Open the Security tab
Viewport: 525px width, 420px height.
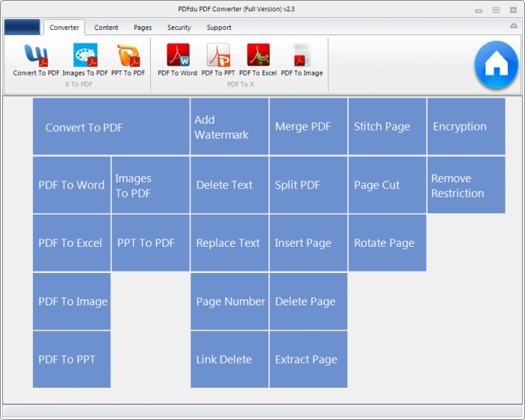pos(179,28)
